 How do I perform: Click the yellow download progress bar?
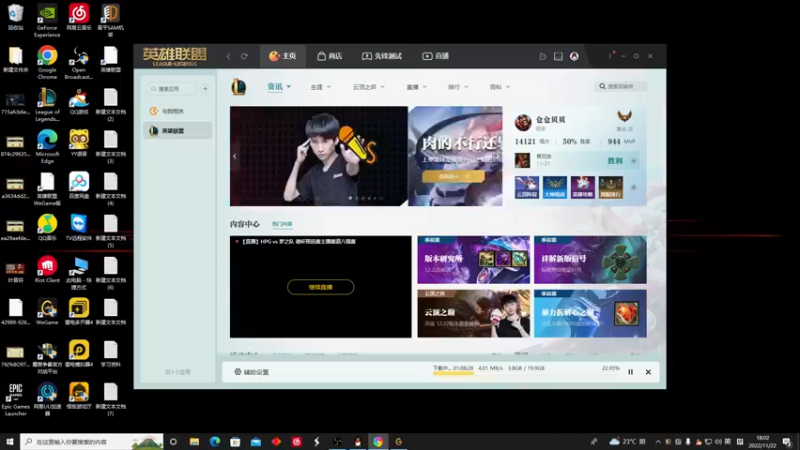click(x=454, y=373)
